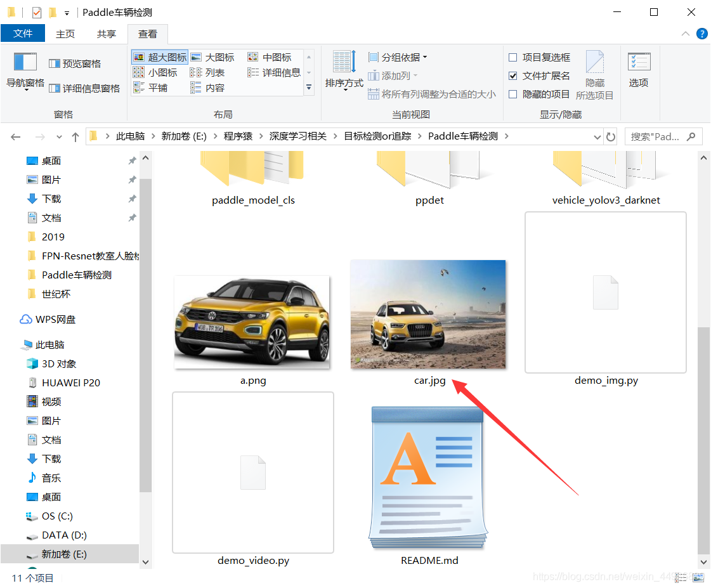Select the demo_img.py file
This screenshot has height=588, width=711.
click(605, 299)
